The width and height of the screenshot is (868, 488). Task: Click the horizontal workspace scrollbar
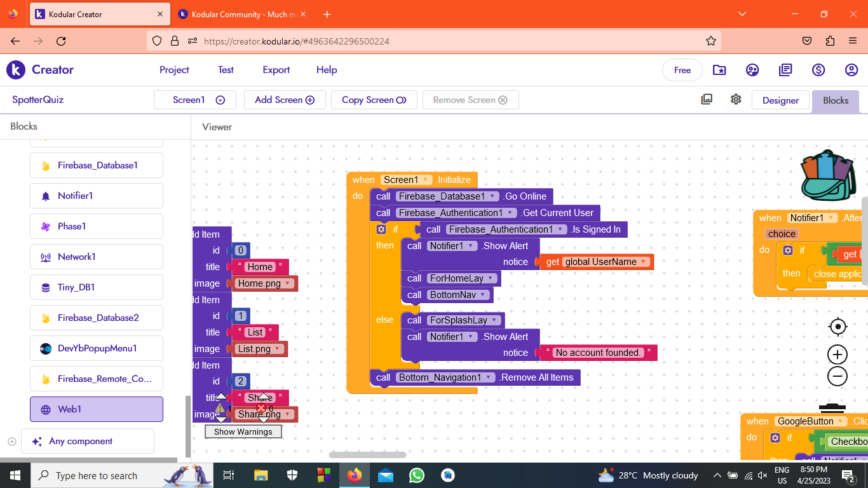(367, 455)
